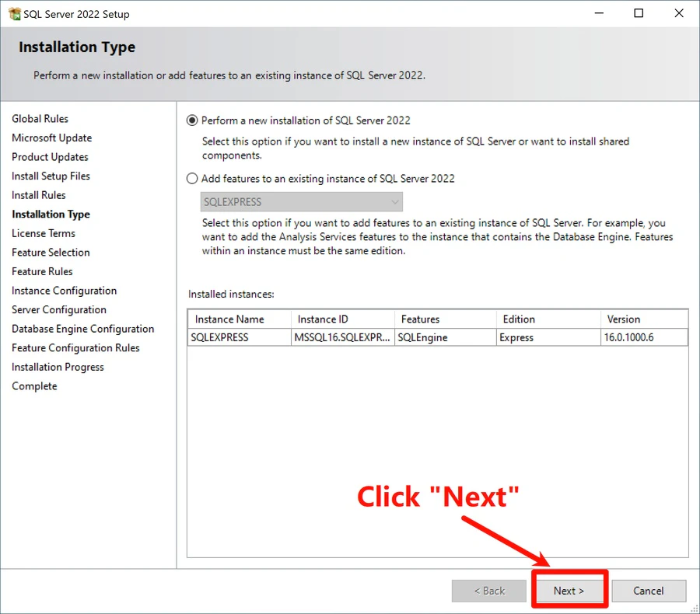The width and height of the screenshot is (700, 614).
Task: Click Install Setup Files step
Action: 51,176
